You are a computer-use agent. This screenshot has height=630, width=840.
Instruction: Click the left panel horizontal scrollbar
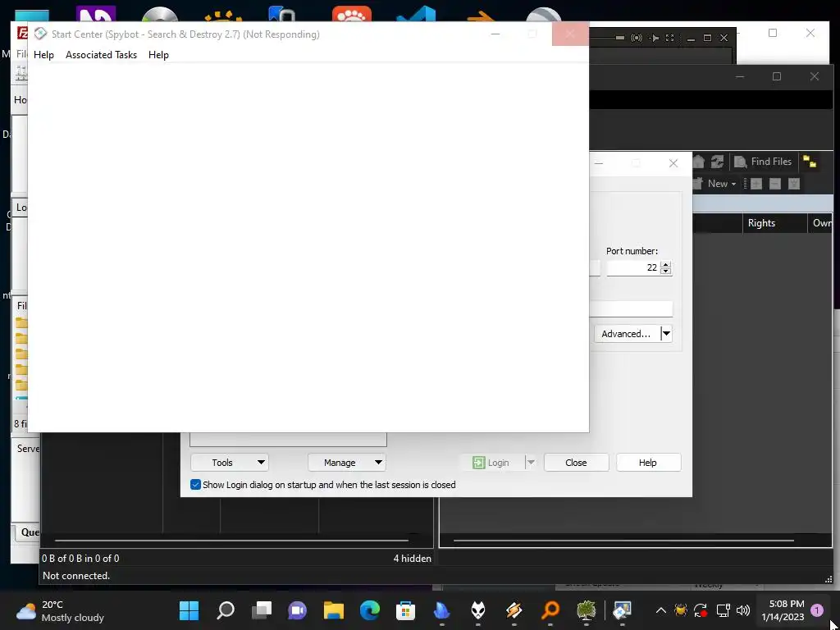click(231, 541)
